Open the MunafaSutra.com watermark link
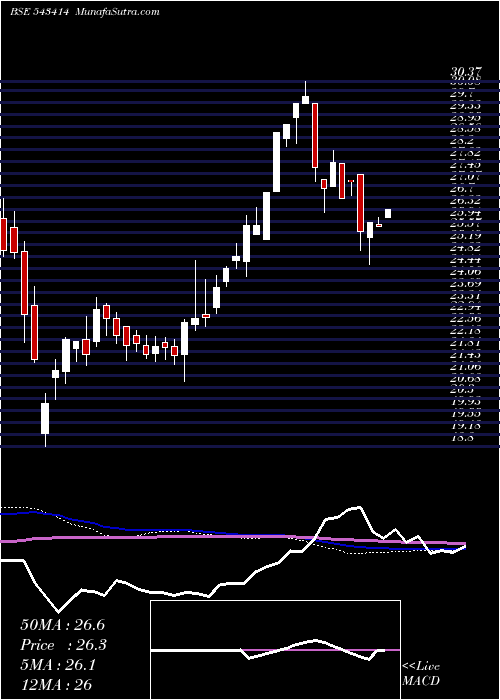This screenshot has width=500, height=700. pos(118,12)
